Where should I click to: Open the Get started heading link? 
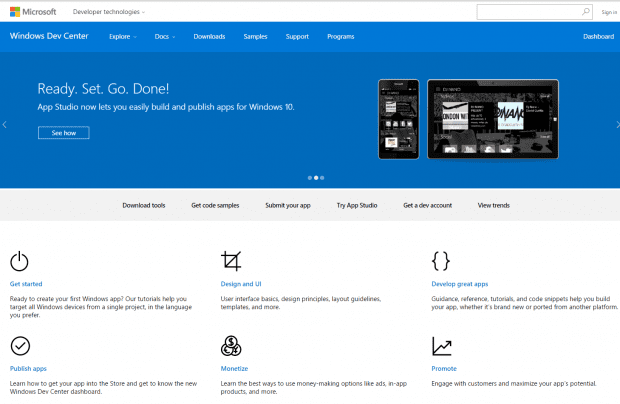pyautogui.click(x=26, y=284)
